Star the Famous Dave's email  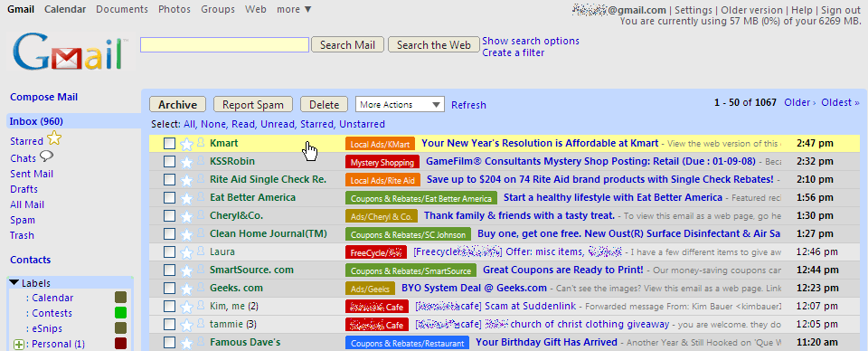187,343
